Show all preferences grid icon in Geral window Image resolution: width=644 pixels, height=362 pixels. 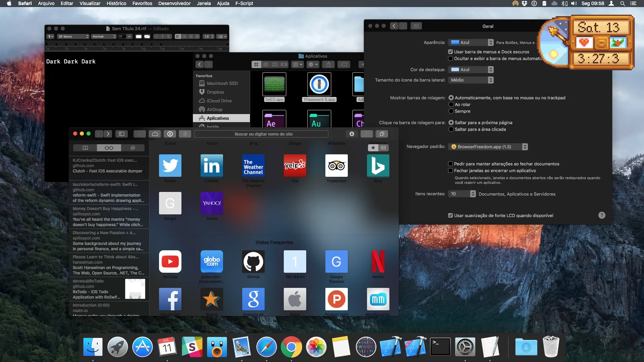pyautogui.click(x=416, y=26)
